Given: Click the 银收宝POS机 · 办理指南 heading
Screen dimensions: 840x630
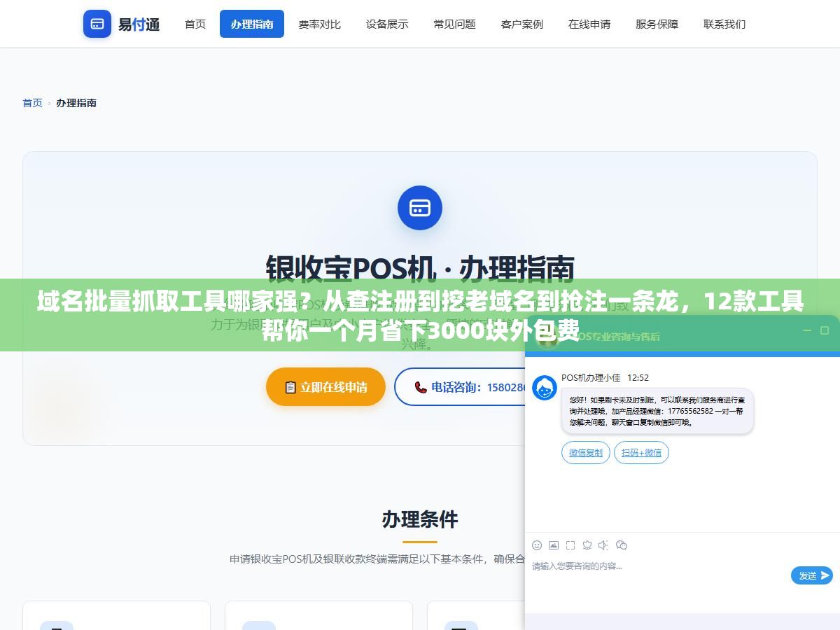Looking at the screenshot, I should [x=420, y=268].
